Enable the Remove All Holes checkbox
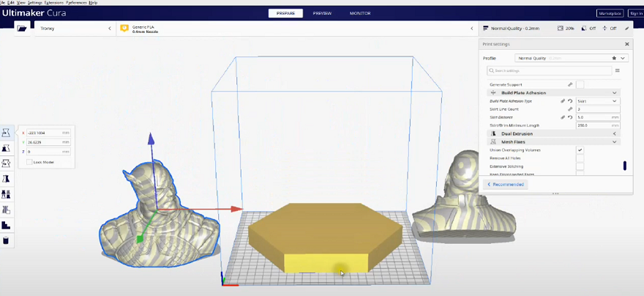Screen dimensions: 644x296 [580, 158]
